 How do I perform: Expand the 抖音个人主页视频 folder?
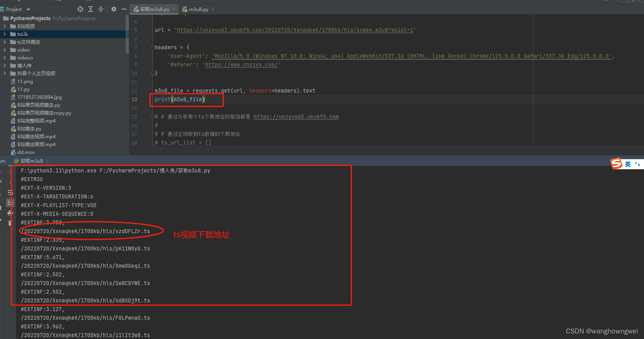(x=5, y=74)
